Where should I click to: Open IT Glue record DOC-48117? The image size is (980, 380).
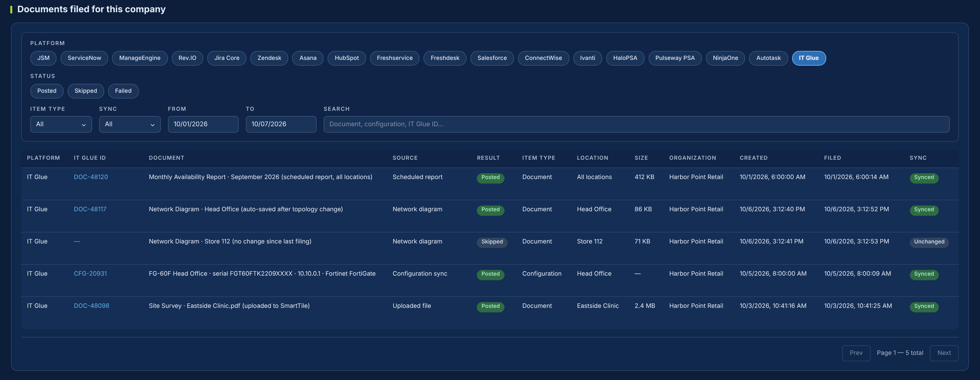pyautogui.click(x=90, y=209)
